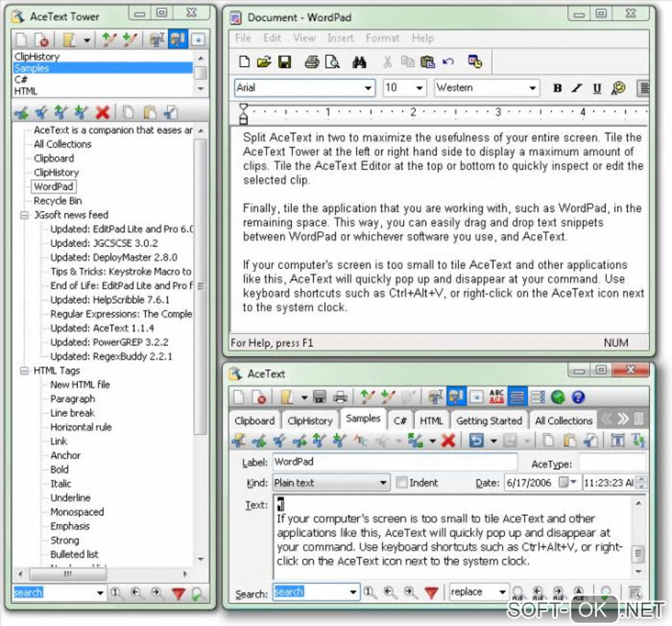Enable the Indent checkbox in AceText

[x=402, y=482]
